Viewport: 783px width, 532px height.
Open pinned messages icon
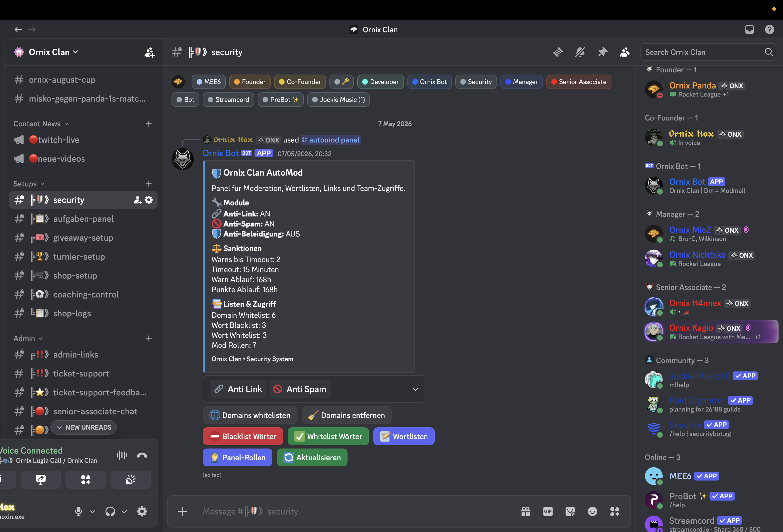point(603,52)
